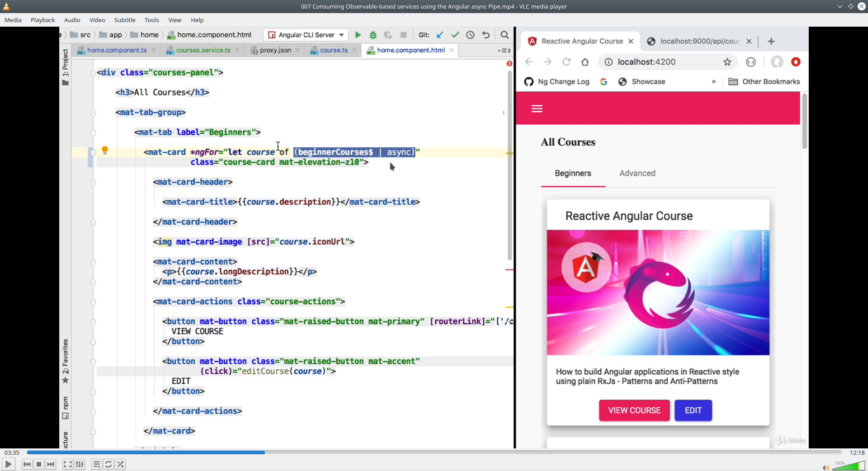Click the browser back arrow
The width and height of the screenshot is (868, 471).
529,62
